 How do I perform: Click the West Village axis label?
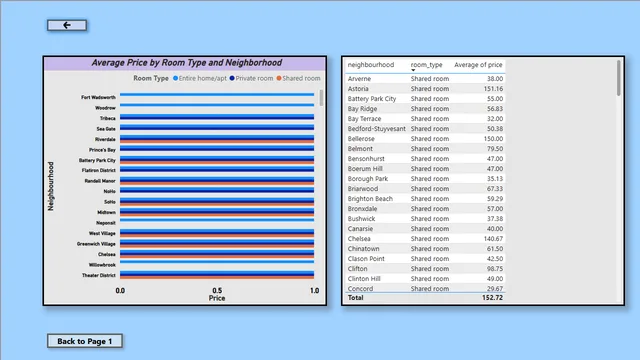coord(102,233)
